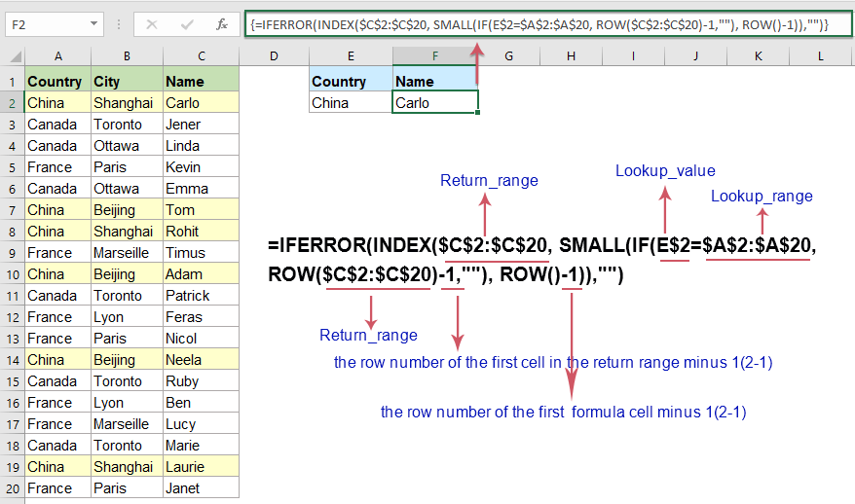Select column D header
The image size is (855, 504).
coord(274,56)
